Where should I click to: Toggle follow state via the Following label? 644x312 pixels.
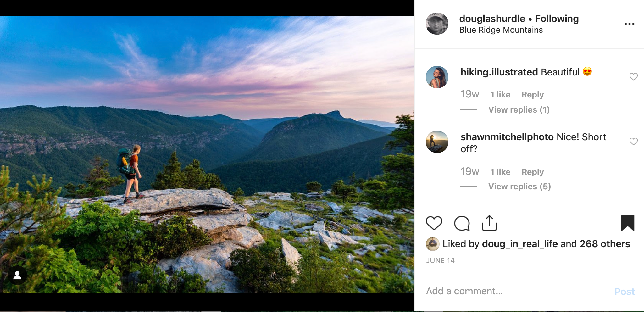(x=557, y=19)
